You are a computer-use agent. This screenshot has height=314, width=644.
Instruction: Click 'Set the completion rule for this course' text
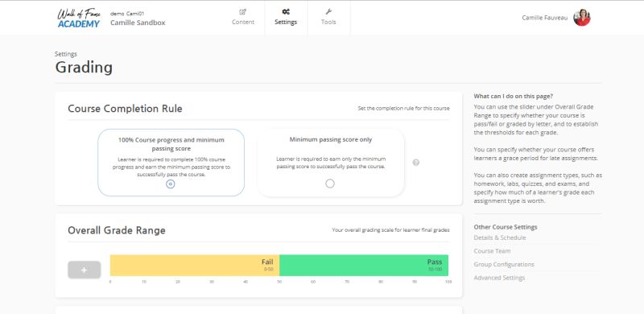coord(403,109)
